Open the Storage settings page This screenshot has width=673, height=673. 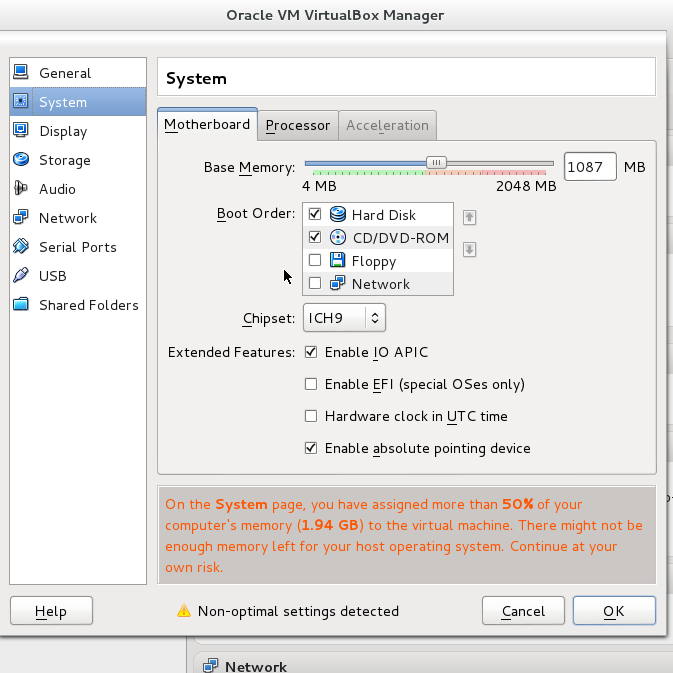click(x=78, y=160)
